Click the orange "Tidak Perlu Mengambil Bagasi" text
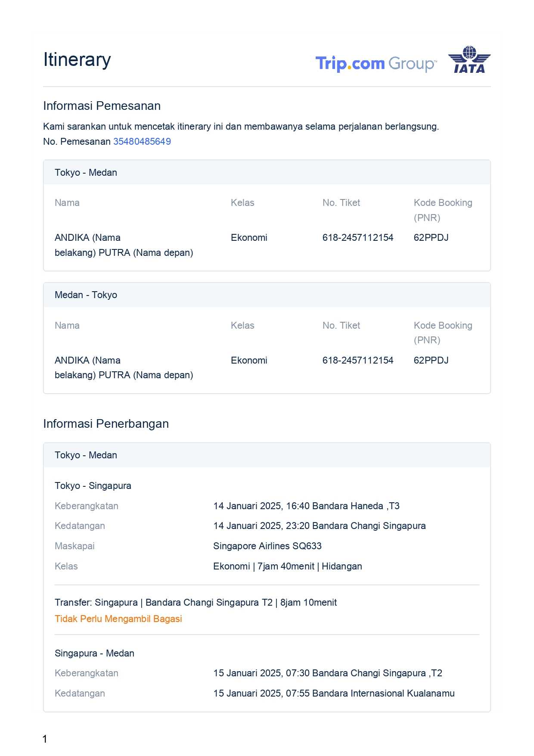Viewport: 534px width, 756px height. [x=118, y=619]
